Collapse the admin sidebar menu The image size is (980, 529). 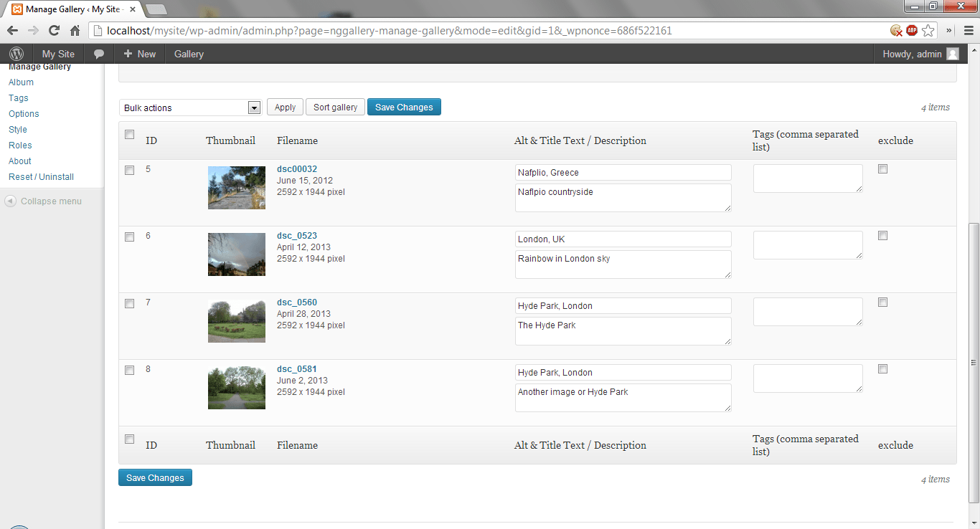pyautogui.click(x=43, y=201)
